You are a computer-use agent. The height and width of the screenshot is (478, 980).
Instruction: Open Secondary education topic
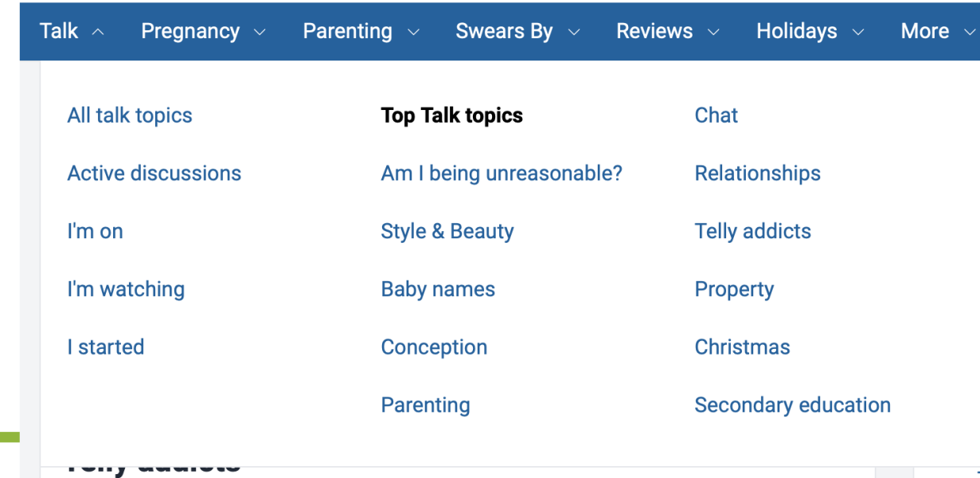(792, 406)
